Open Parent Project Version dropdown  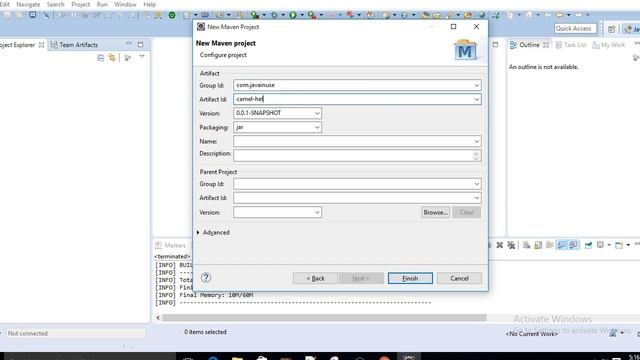click(317, 212)
